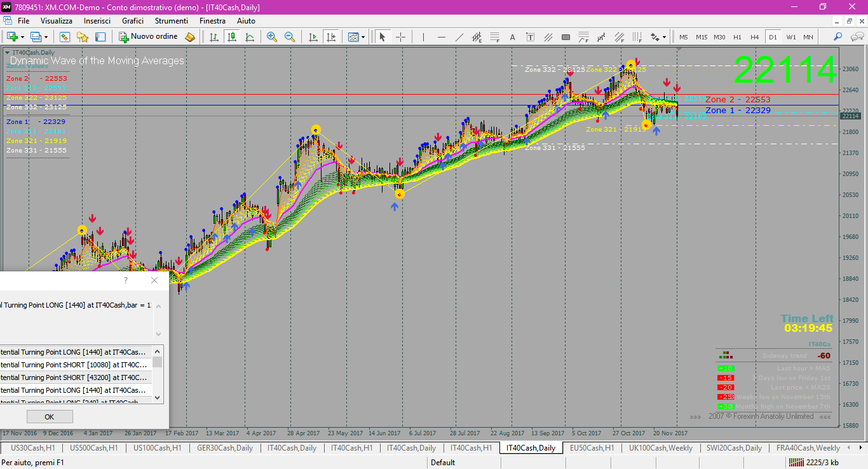Open the new chart toolbar icon
Screen dimensions: 868x469
(x=12, y=37)
